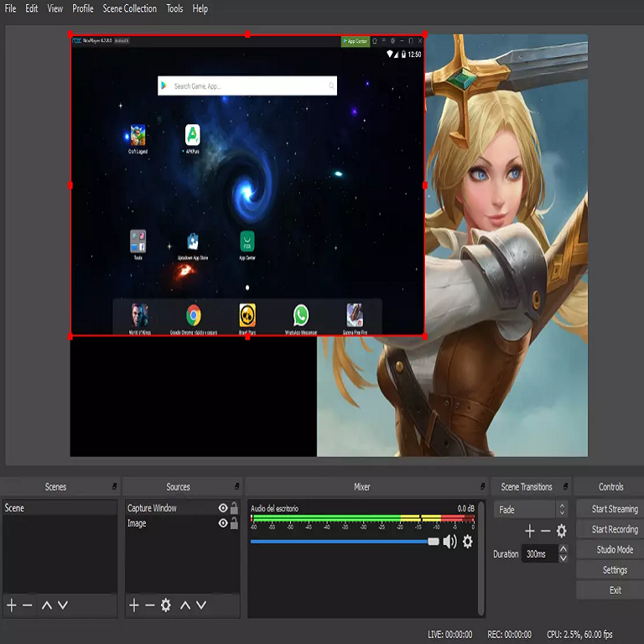The width and height of the screenshot is (644, 644).
Task: Increase transition Duration with up arrow
Action: 563,549
